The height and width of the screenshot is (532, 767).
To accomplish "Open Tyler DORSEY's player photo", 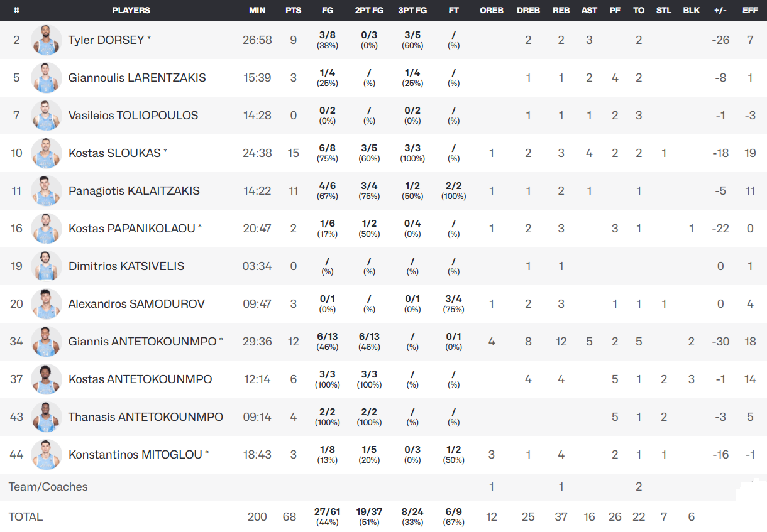I will (46, 40).
